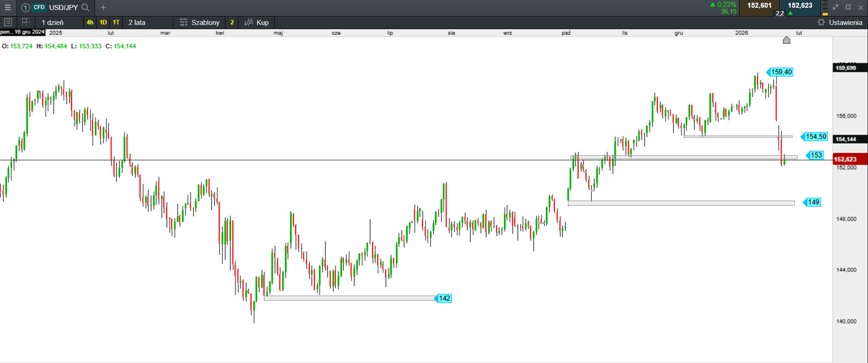Click the USD/JPY symbol search magnifier
Image resolution: width=868 pixels, height=363 pixels.
point(85,7)
